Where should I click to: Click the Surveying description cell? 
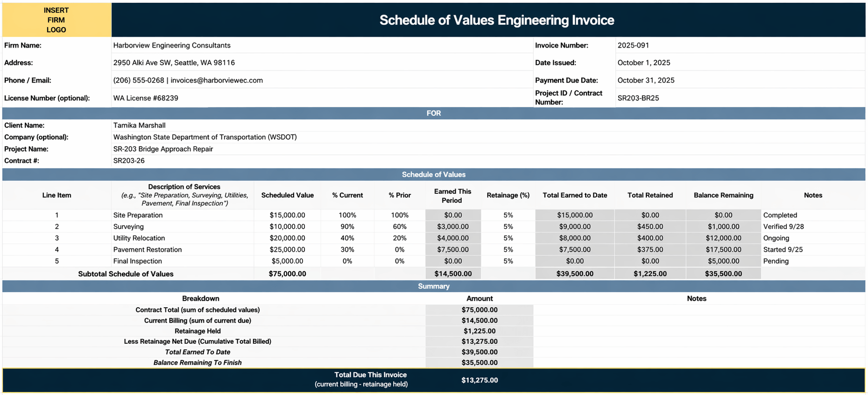pyautogui.click(x=183, y=226)
